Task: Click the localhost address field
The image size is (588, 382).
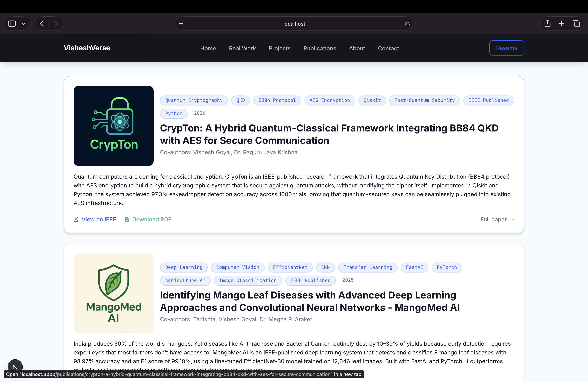Action: (294, 24)
